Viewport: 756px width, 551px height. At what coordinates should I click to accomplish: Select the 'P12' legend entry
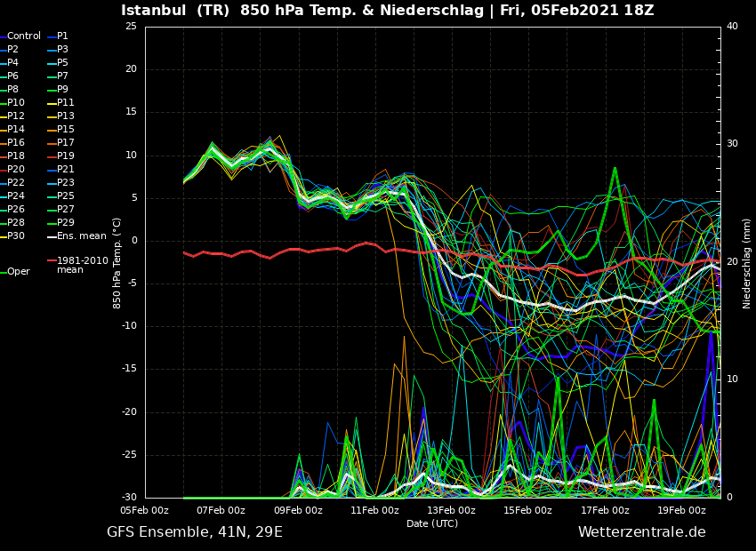pos(12,116)
